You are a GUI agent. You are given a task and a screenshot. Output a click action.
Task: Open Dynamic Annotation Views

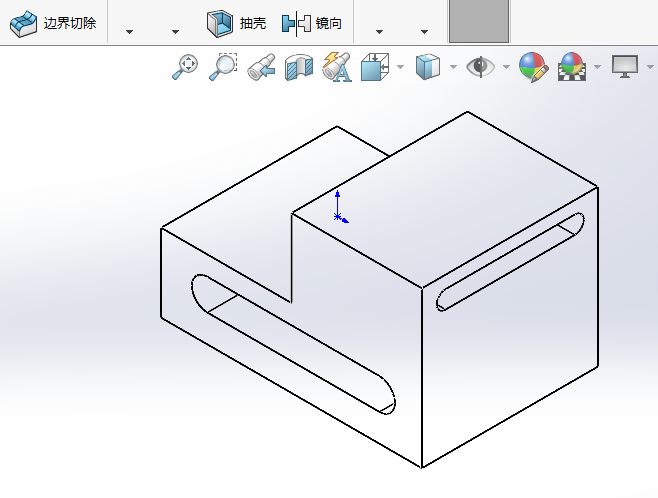coord(336,67)
